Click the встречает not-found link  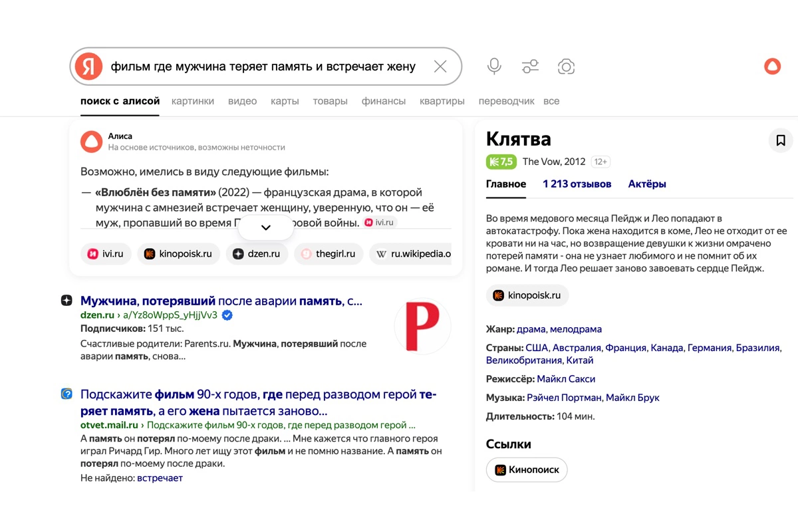[160, 477]
